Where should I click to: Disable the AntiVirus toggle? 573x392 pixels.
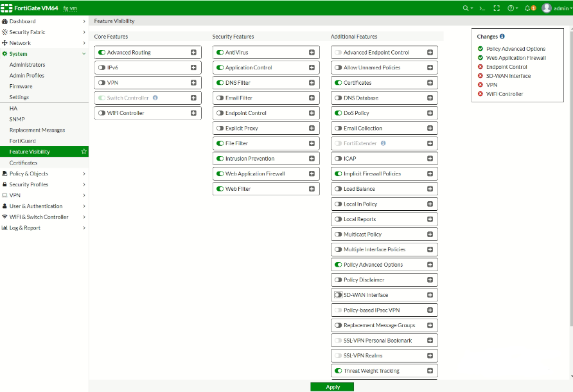click(x=220, y=52)
